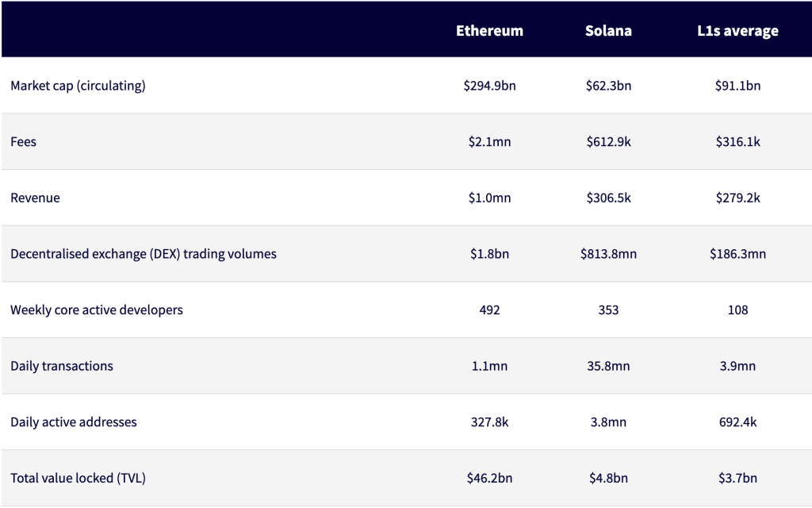
Task: Click Solana daily transactions value 35.8mn
Action: coord(608,365)
